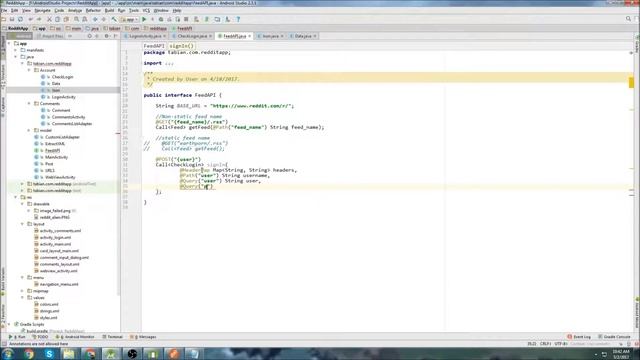Open MainActivity in project tree
Viewport: 640px width, 360px height.
click(x=56, y=157)
